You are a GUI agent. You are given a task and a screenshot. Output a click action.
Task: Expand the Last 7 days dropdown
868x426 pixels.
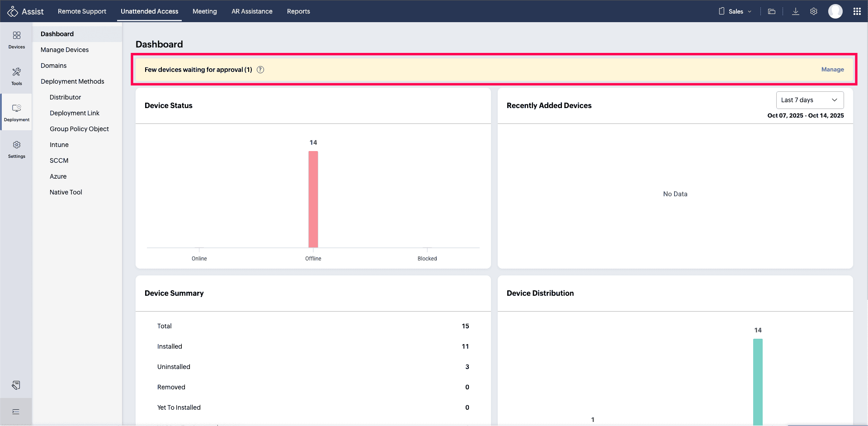(x=810, y=100)
